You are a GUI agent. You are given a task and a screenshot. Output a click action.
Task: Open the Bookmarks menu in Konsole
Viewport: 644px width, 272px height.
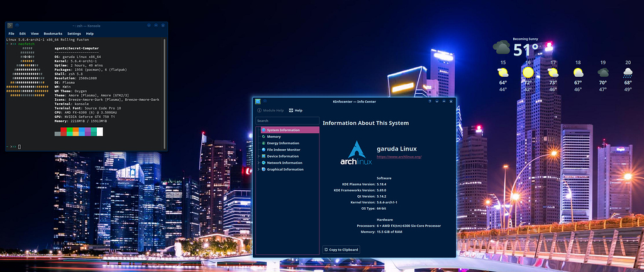(x=53, y=33)
